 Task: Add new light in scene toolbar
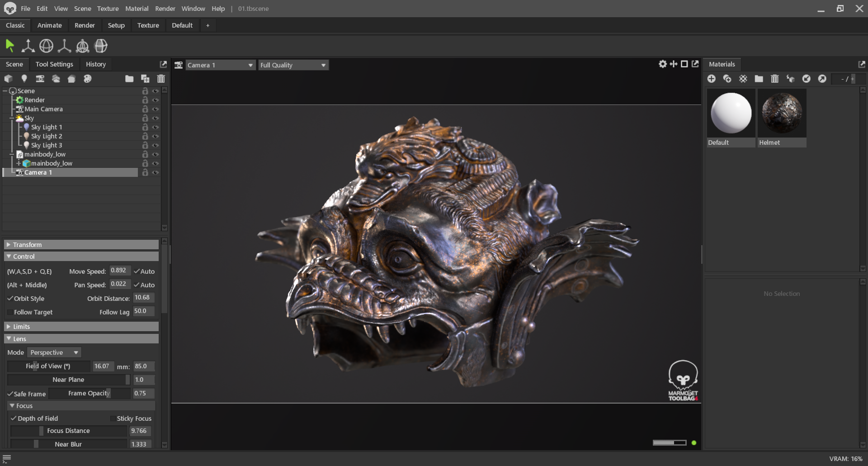(x=24, y=79)
